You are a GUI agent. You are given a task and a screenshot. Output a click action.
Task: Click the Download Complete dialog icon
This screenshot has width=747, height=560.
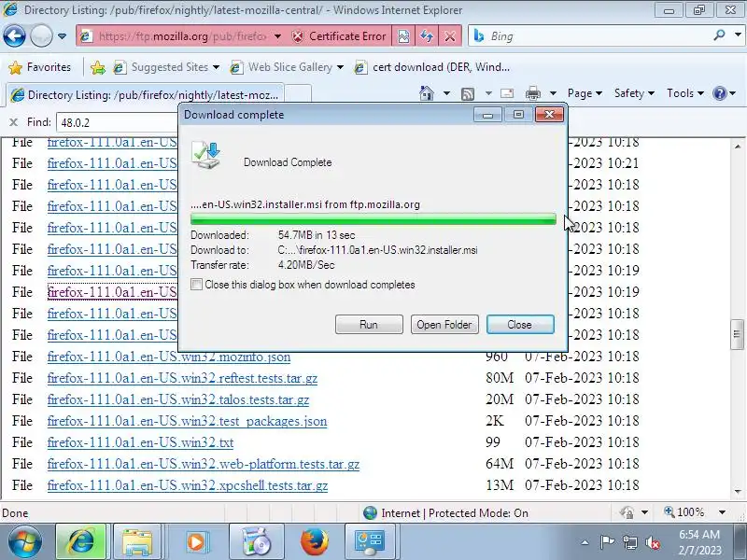(207, 155)
